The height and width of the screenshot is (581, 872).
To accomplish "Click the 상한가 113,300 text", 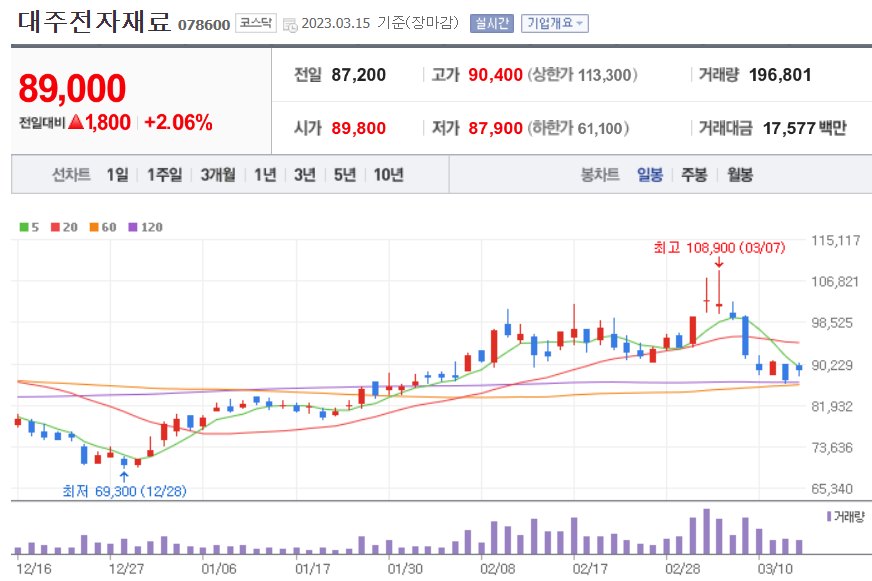I will coord(582,75).
